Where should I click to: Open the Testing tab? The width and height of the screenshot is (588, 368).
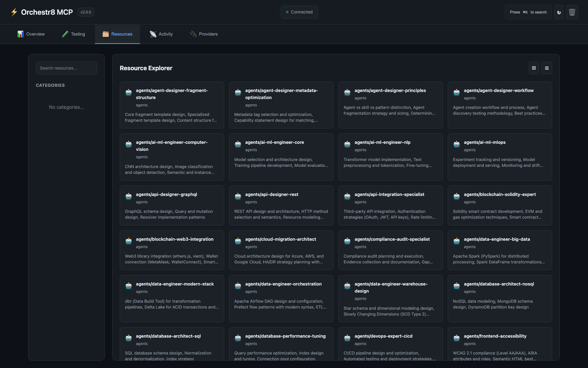point(73,34)
